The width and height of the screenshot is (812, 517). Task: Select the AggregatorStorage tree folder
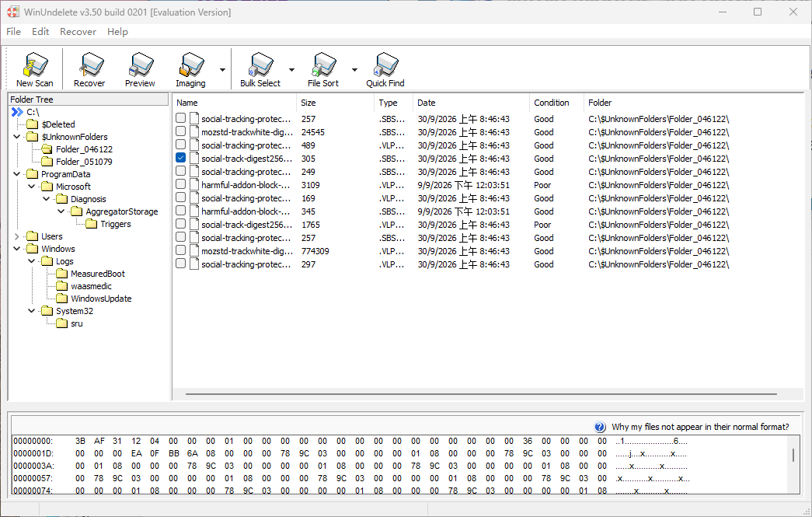(122, 211)
